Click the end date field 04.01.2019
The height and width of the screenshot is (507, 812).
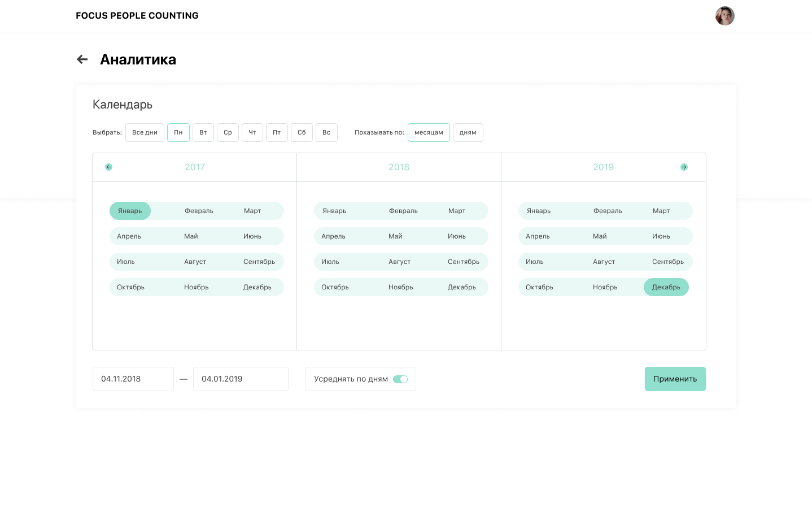point(240,379)
